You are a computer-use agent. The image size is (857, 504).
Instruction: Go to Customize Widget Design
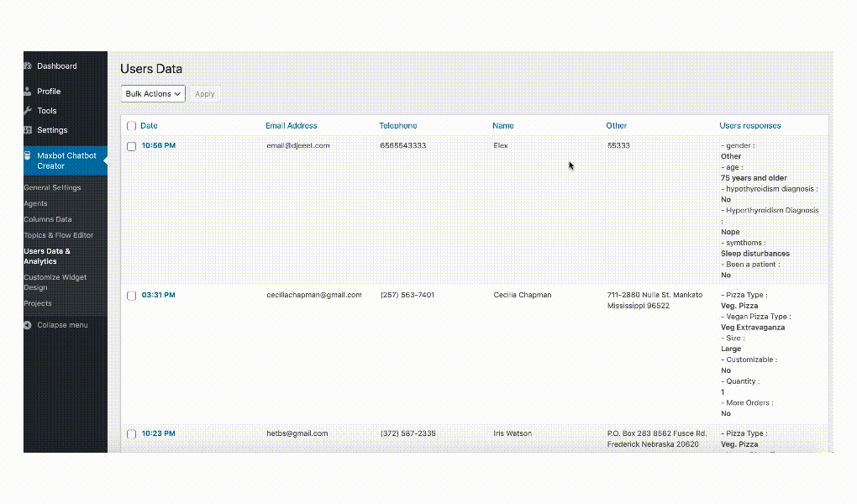(55, 282)
